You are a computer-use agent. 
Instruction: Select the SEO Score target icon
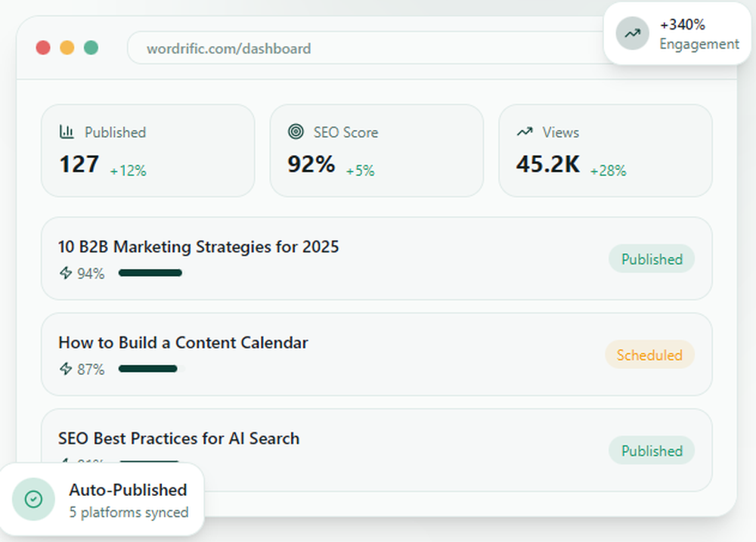point(295,132)
